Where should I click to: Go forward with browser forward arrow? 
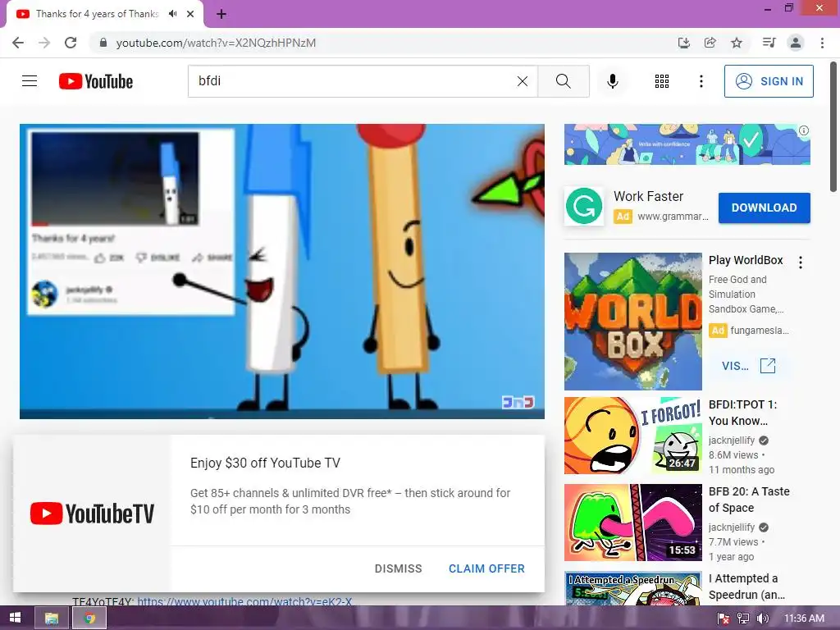click(x=44, y=43)
